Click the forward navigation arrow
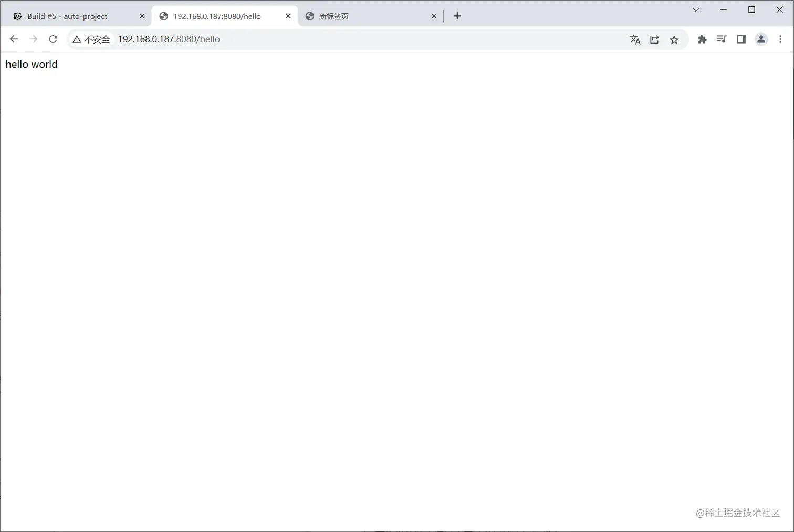 point(33,39)
